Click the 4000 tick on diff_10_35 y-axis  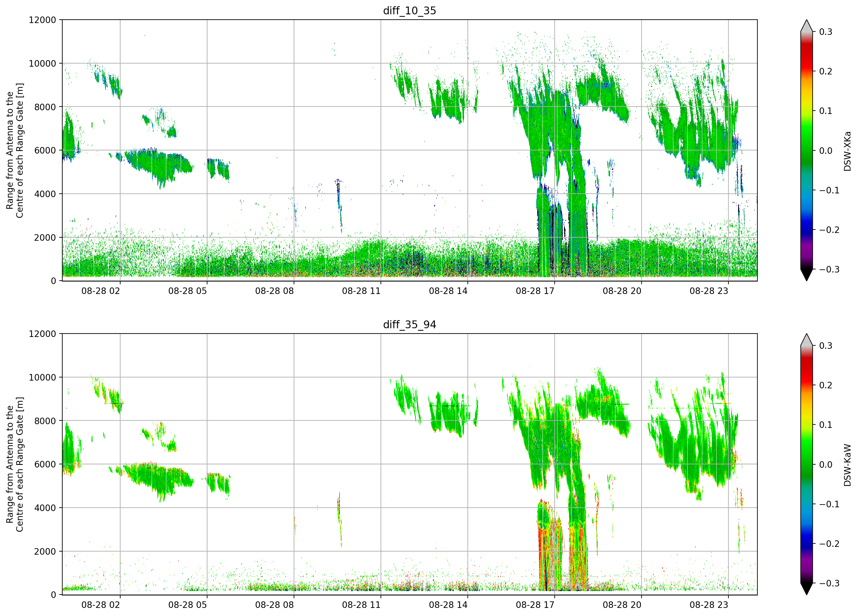click(x=45, y=194)
